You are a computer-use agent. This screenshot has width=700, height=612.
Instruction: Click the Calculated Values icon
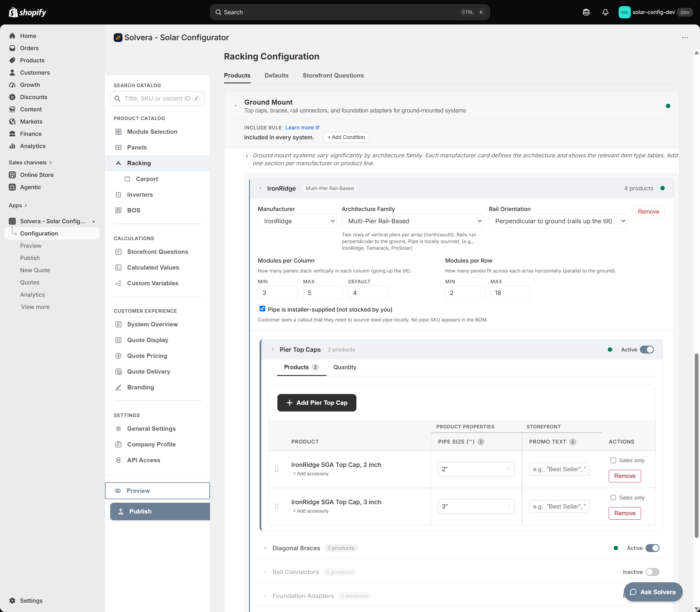pyautogui.click(x=118, y=268)
